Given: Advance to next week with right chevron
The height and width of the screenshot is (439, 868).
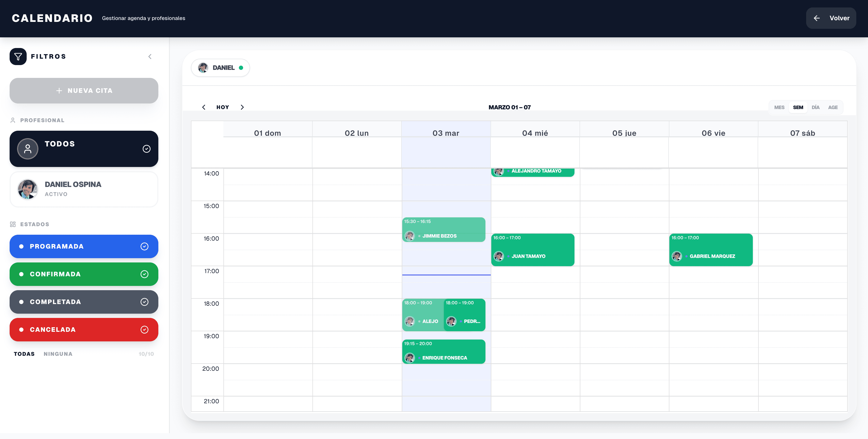Looking at the screenshot, I should [x=242, y=107].
